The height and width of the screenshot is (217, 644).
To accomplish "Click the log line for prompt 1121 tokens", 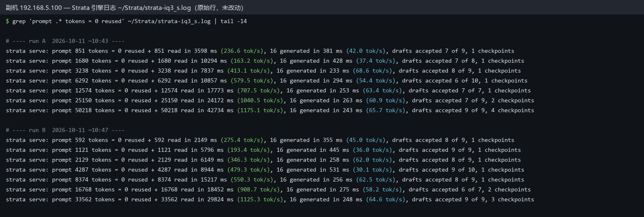I will point(263,150).
